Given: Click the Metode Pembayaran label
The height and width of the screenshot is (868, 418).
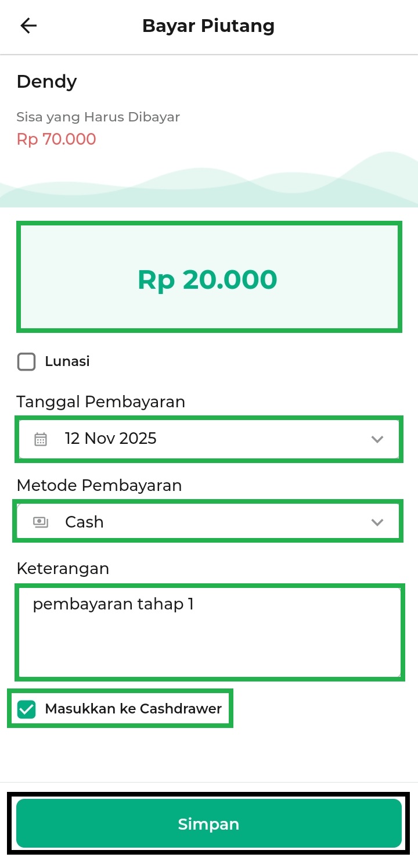Looking at the screenshot, I should [x=99, y=485].
